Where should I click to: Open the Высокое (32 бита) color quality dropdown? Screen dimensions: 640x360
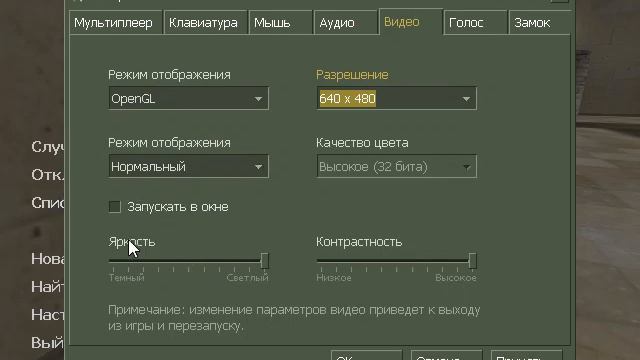point(396,166)
